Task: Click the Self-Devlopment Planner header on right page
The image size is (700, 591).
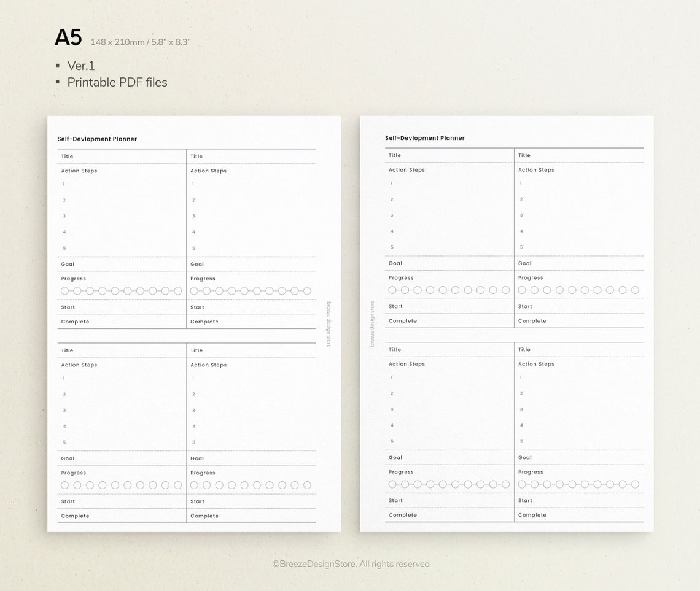Action: (x=425, y=137)
